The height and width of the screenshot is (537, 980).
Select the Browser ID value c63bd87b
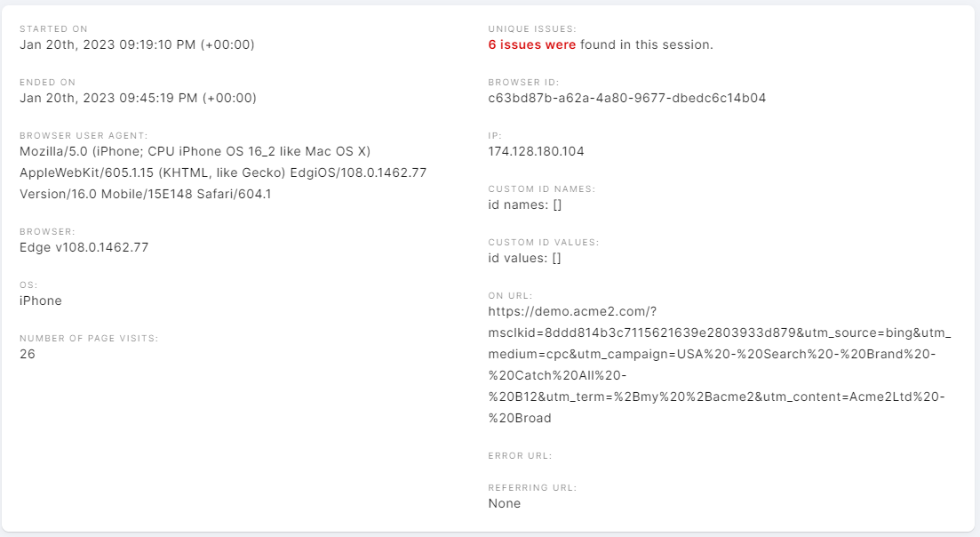pos(627,98)
